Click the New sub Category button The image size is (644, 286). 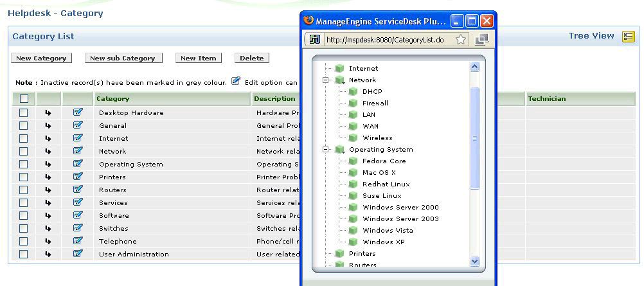click(122, 58)
